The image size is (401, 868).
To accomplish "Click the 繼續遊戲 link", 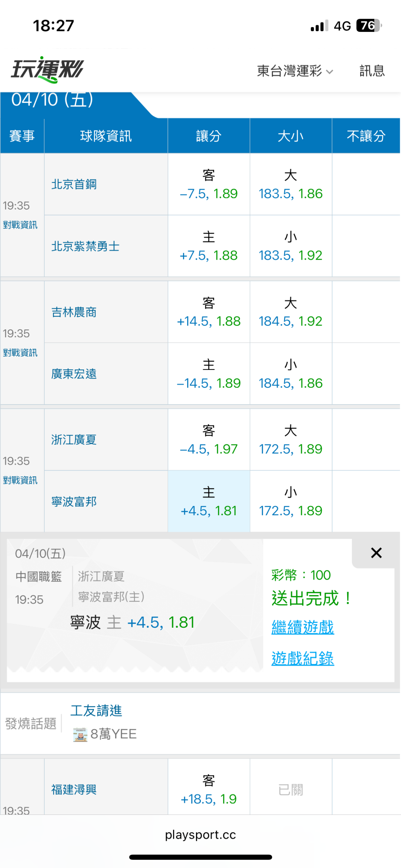I will pyautogui.click(x=303, y=627).
